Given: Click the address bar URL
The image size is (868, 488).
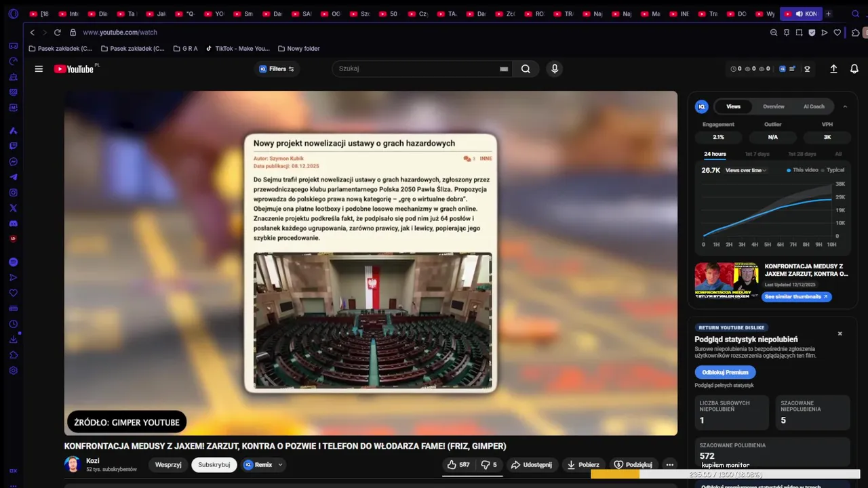Looking at the screenshot, I should (x=120, y=33).
